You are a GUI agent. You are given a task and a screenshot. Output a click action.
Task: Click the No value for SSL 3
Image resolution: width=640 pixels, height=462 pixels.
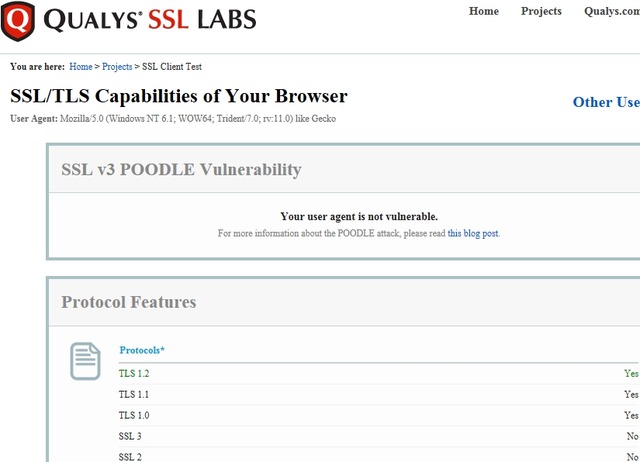click(633, 436)
